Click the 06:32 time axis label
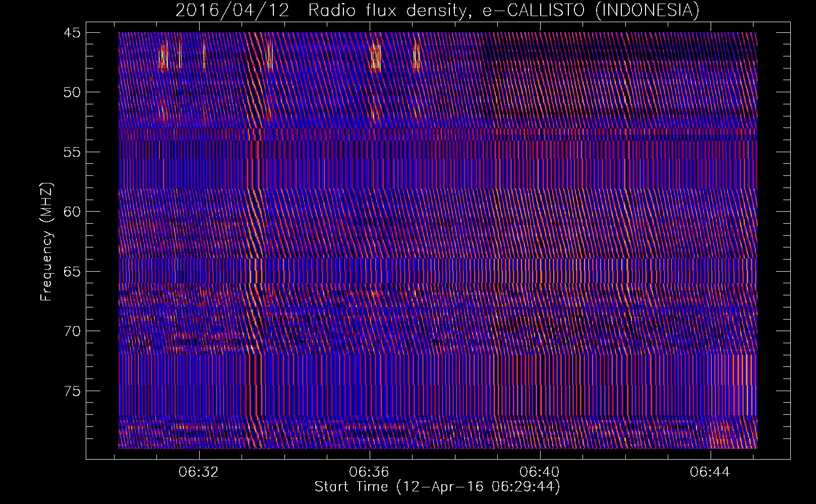The height and width of the screenshot is (504, 816). [199, 472]
